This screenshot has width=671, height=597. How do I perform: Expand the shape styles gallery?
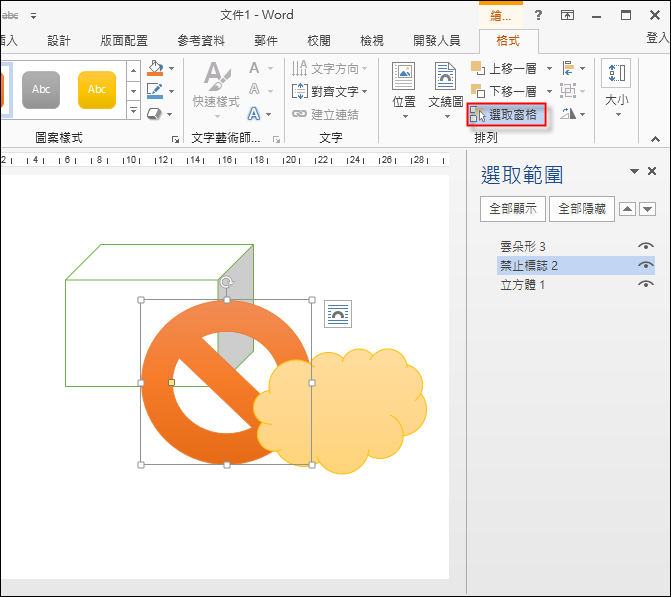[x=134, y=111]
